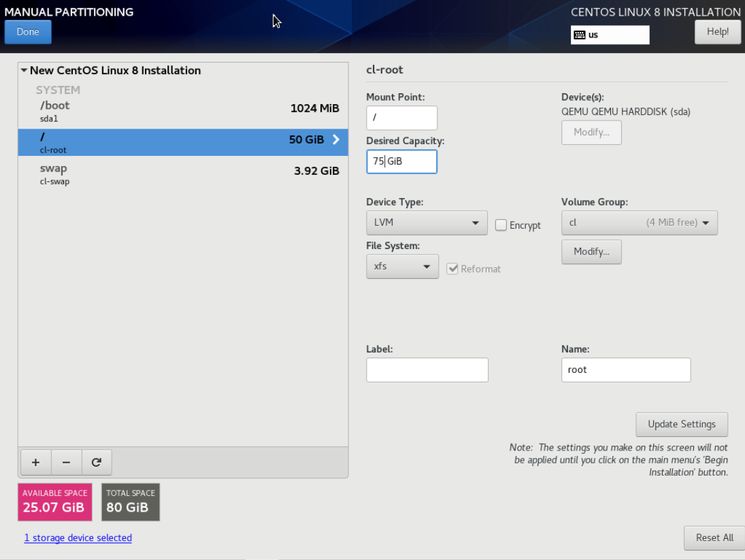
Task: Click the Desired Capacity input field
Action: [401, 161]
